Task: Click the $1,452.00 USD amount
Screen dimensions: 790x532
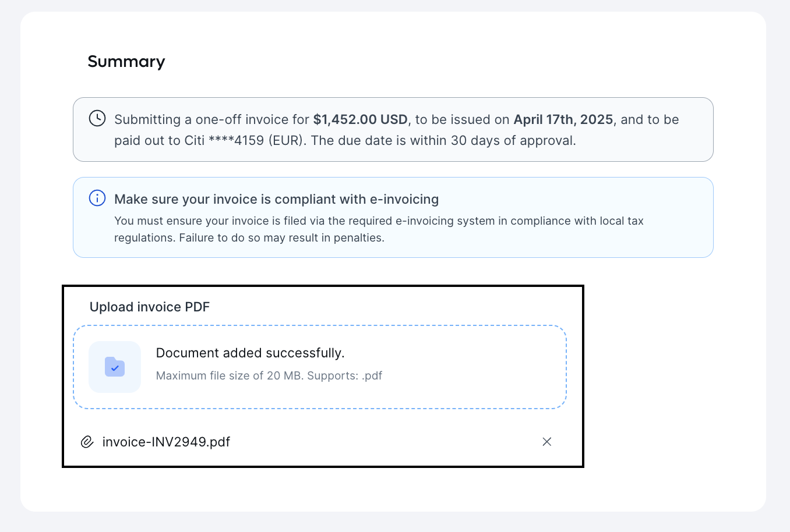Action: tap(360, 119)
